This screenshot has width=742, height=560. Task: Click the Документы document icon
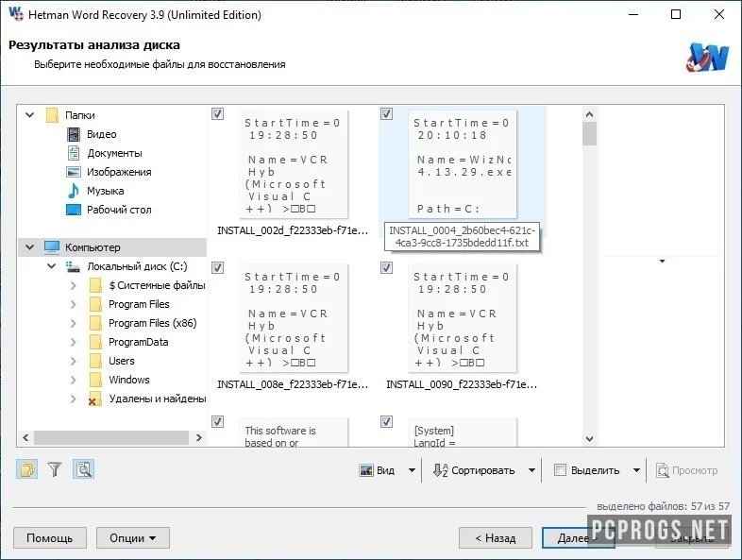(x=74, y=153)
